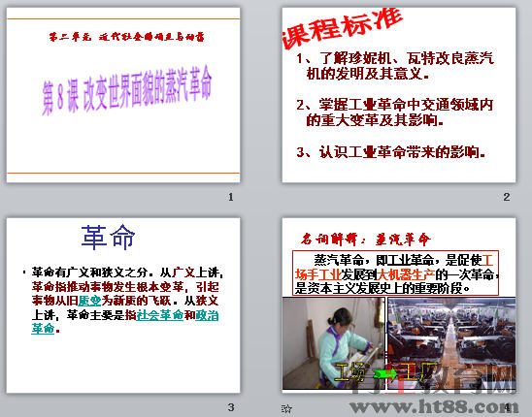The image size is (532, 417).
Task: Select the 名词解释 蒸汽革命 slide thumbnail
Action: [399, 305]
